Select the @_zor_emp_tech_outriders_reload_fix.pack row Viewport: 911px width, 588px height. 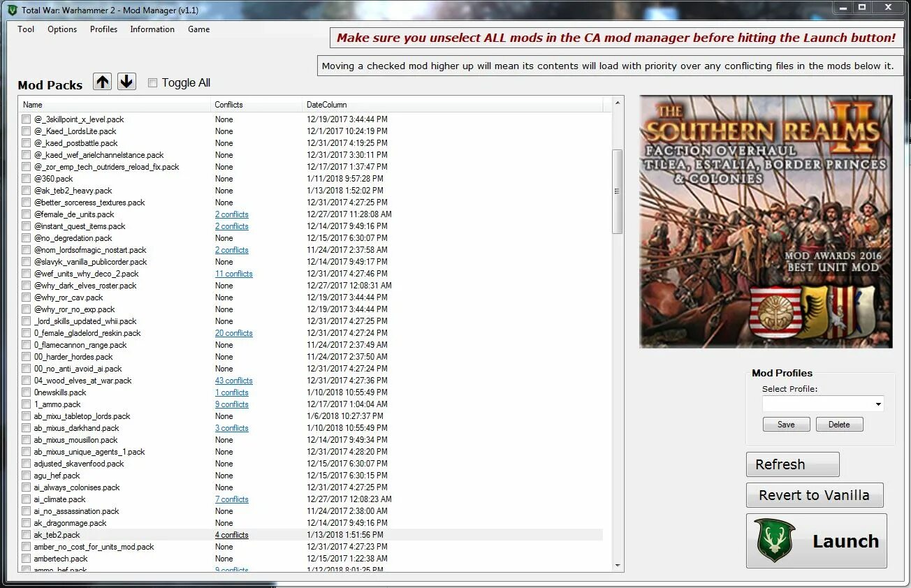click(x=311, y=167)
